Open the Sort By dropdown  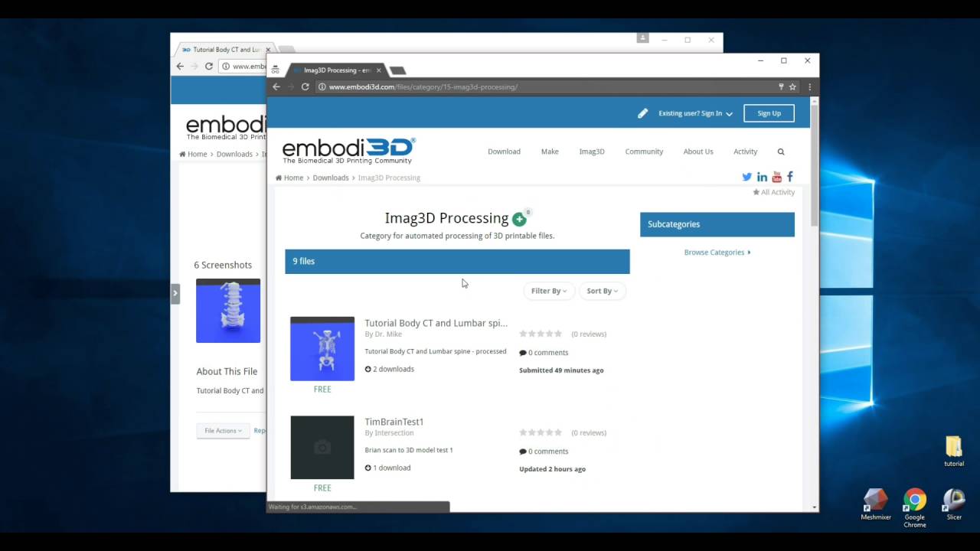603,291
